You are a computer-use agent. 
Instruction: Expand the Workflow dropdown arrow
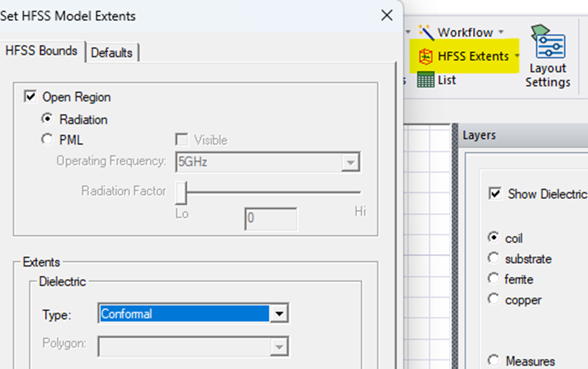pos(501,32)
